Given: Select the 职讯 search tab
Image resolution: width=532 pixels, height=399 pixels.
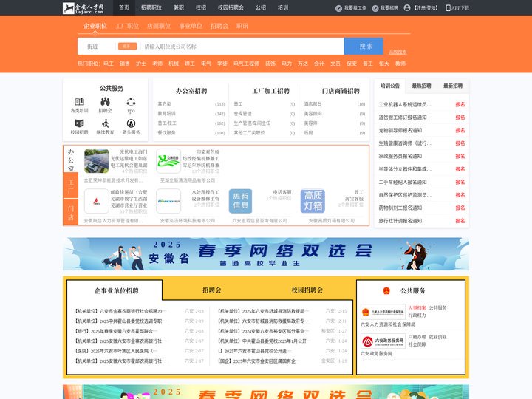Looking at the screenshot, I should [x=242, y=26].
